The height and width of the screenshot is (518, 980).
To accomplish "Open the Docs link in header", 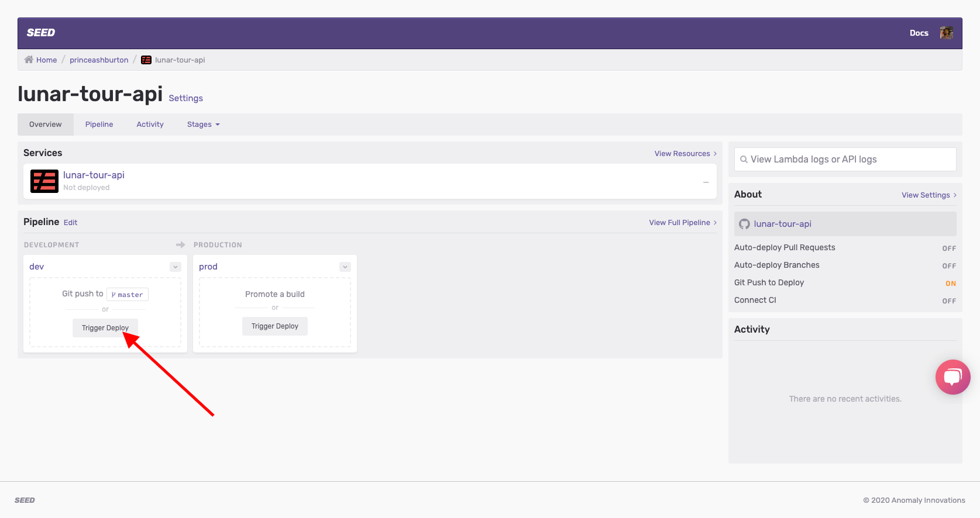I will tap(919, 33).
